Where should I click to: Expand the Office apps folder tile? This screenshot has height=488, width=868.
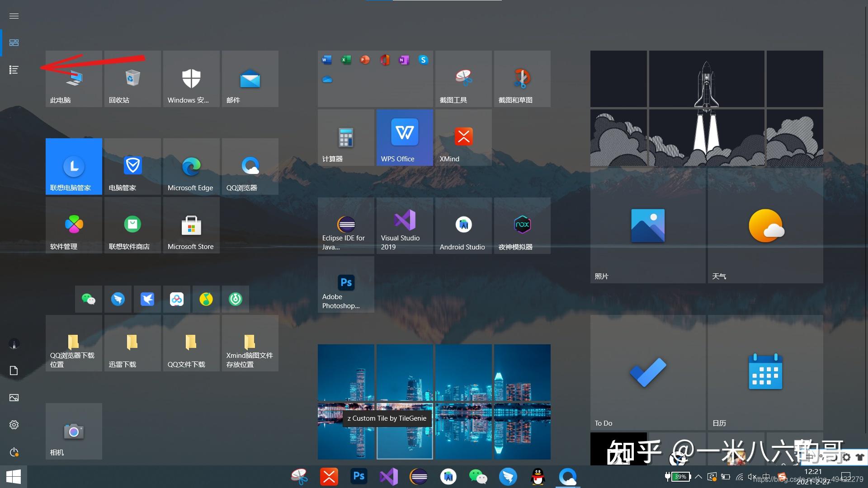pyautogui.click(x=375, y=78)
